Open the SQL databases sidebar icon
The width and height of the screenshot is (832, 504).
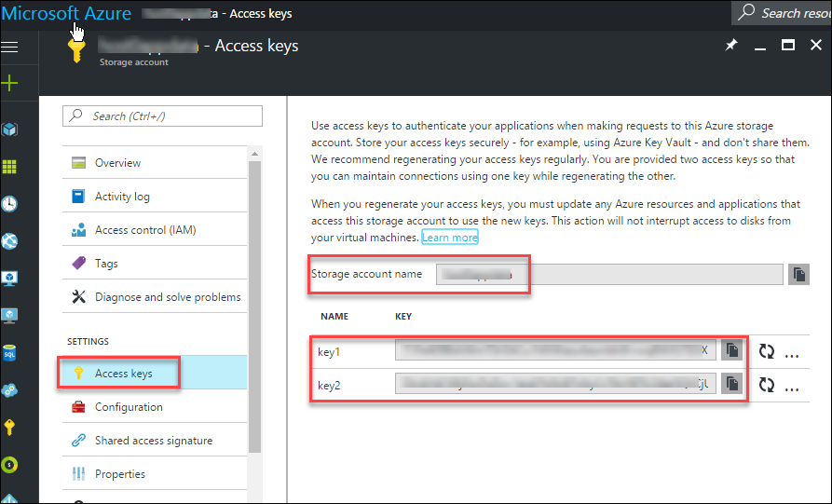click(9, 353)
